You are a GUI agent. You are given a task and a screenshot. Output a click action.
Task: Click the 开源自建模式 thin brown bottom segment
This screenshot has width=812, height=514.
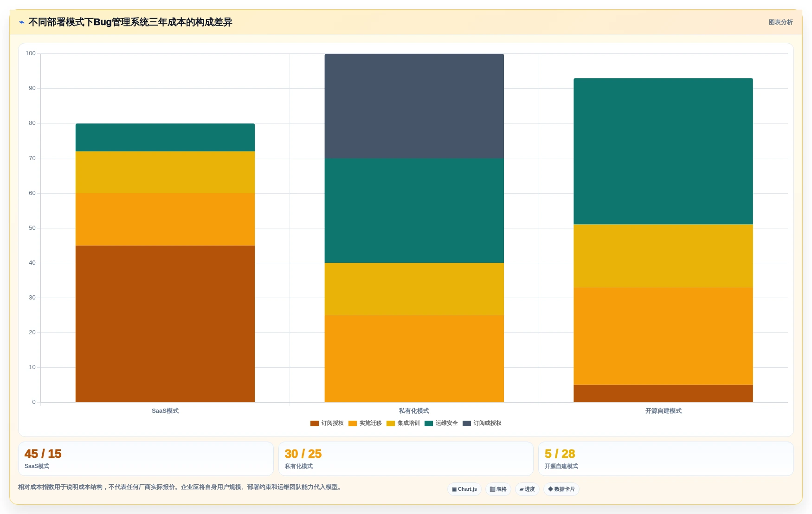[663, 393]
